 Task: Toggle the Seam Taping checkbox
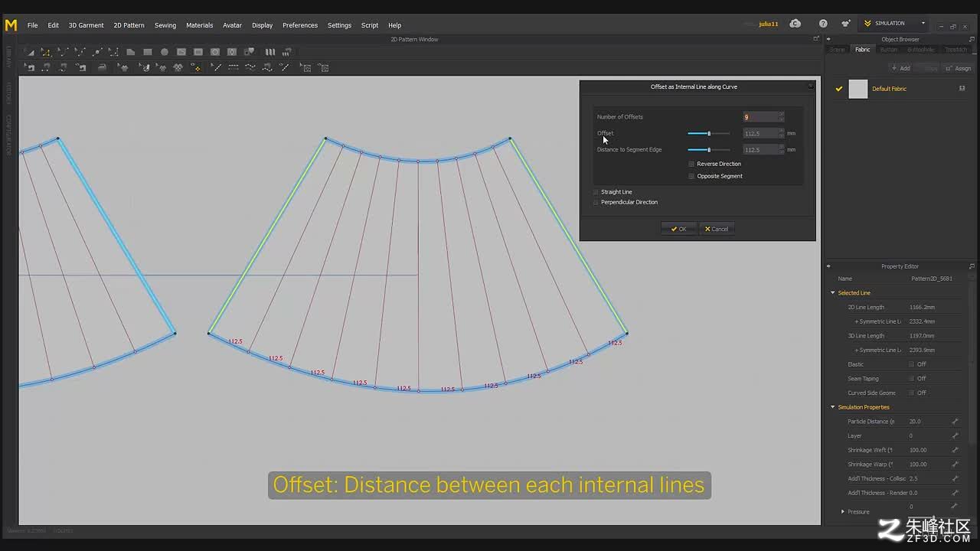911,379
